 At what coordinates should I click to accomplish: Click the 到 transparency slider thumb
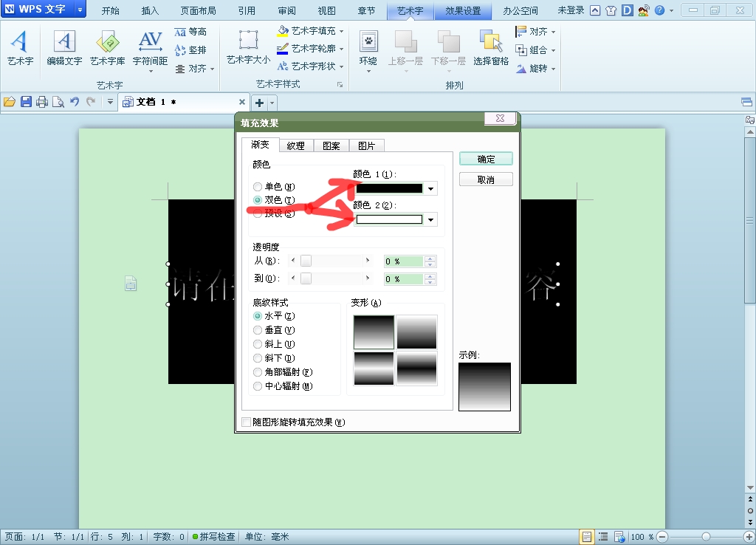pos(306,278)
